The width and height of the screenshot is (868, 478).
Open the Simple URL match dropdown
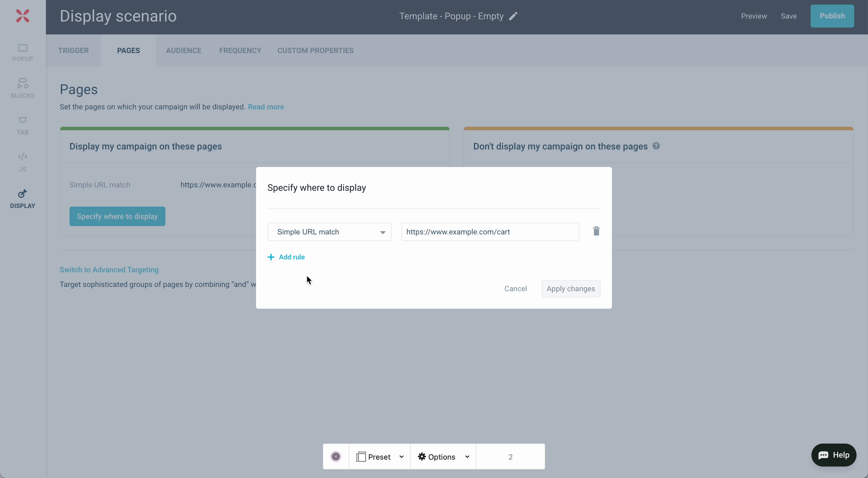pos(329,232)
